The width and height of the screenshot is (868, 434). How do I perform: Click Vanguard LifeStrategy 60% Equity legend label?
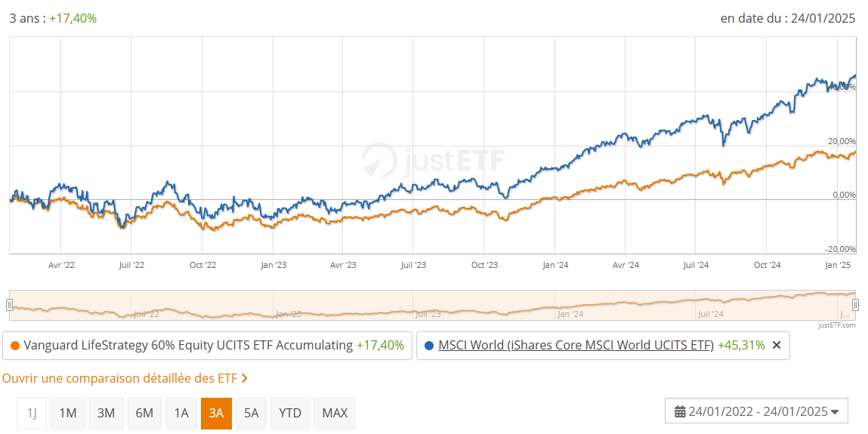tap(188, 346)
